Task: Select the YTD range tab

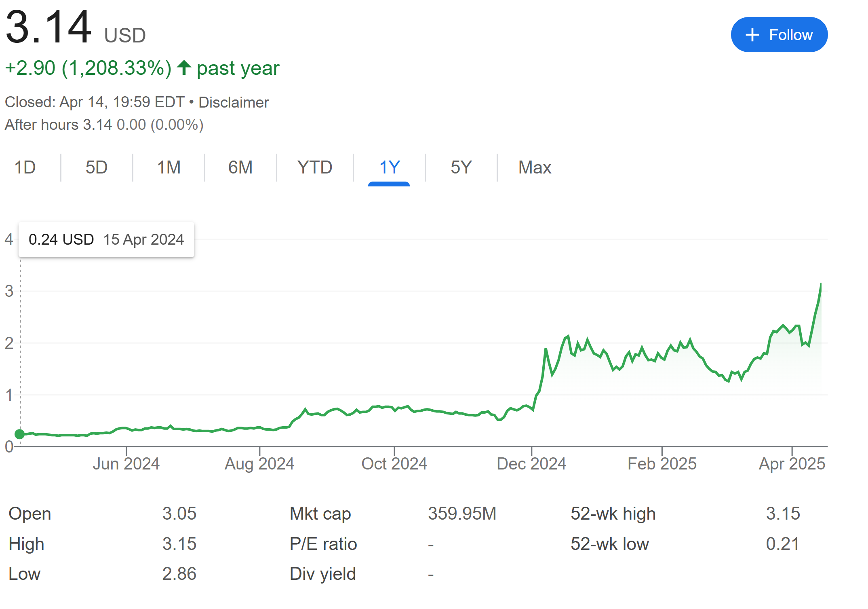Action: [x=315, y=167]
